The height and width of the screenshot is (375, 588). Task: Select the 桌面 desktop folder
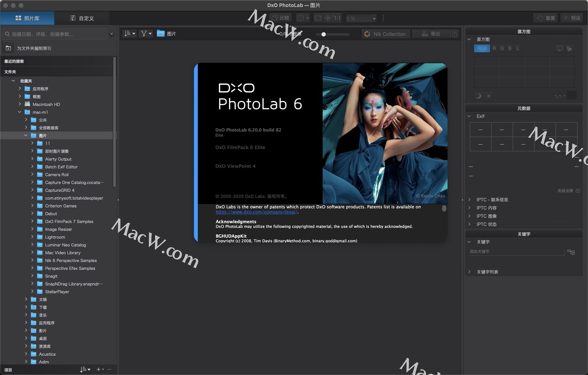pyautogui.click(x=43, y=339)
